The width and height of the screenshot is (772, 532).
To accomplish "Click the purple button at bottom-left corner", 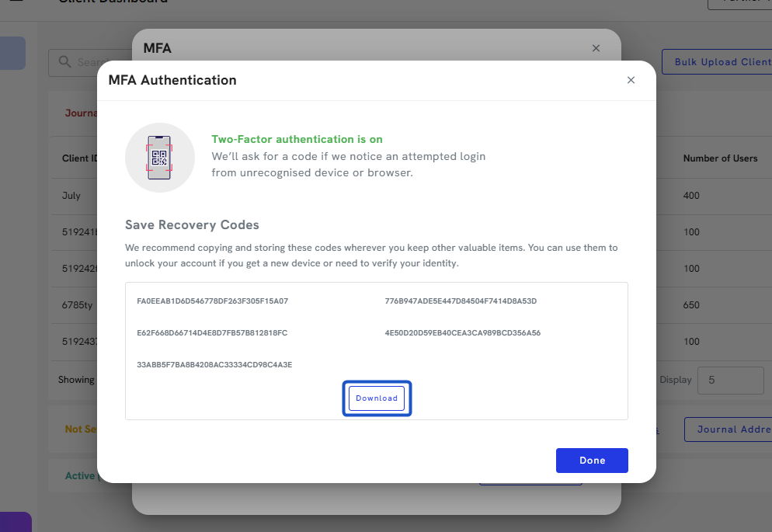I will [16, 522].
